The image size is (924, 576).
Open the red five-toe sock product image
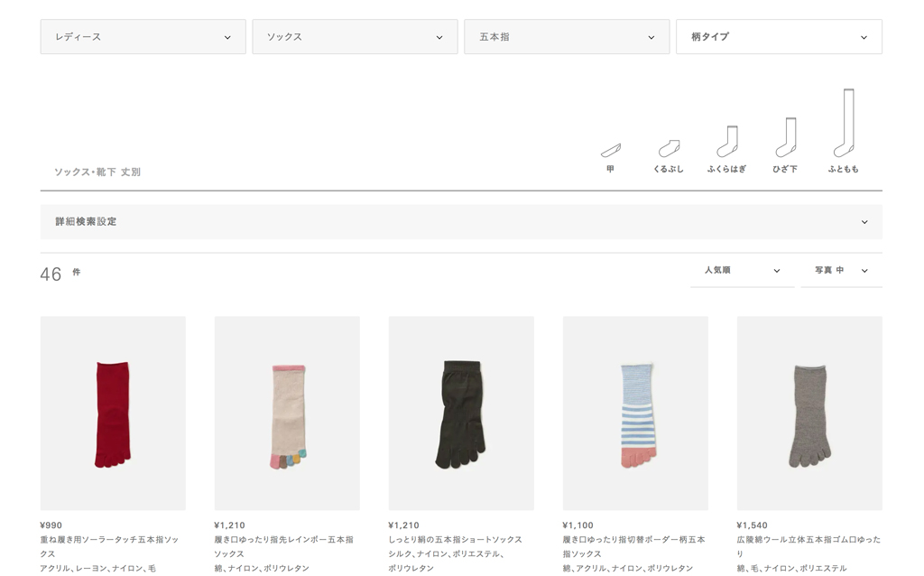coord(113,413)
